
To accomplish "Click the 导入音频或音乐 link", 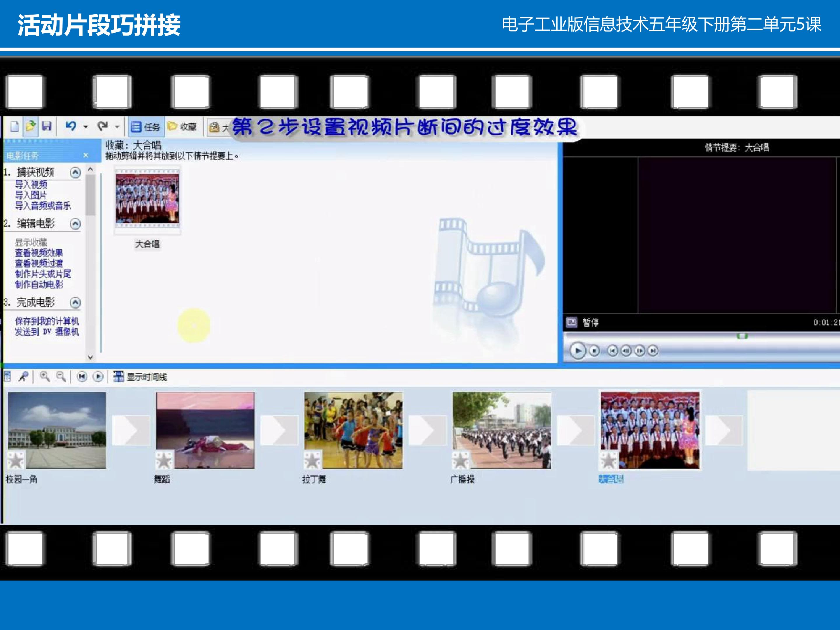I will (x=43, y=206).
